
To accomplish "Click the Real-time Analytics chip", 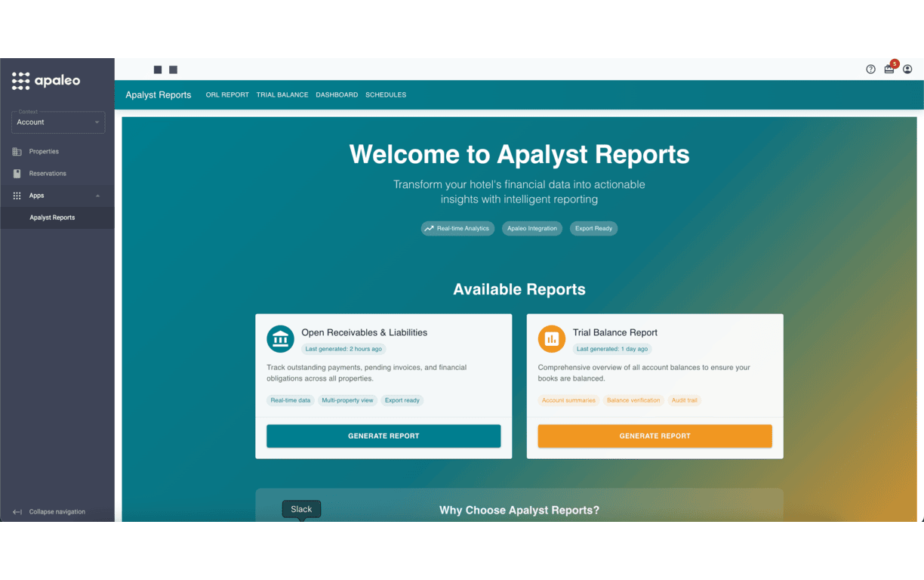I will [457, 228].
